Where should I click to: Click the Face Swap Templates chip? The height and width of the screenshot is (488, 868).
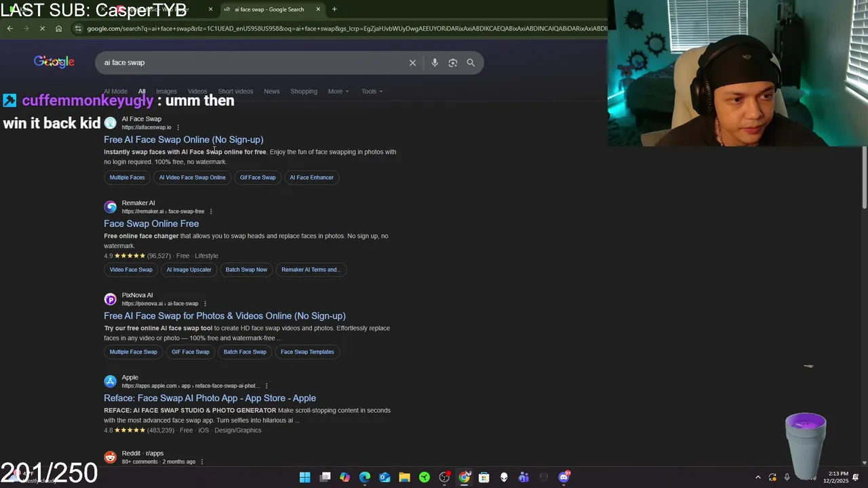307,352
